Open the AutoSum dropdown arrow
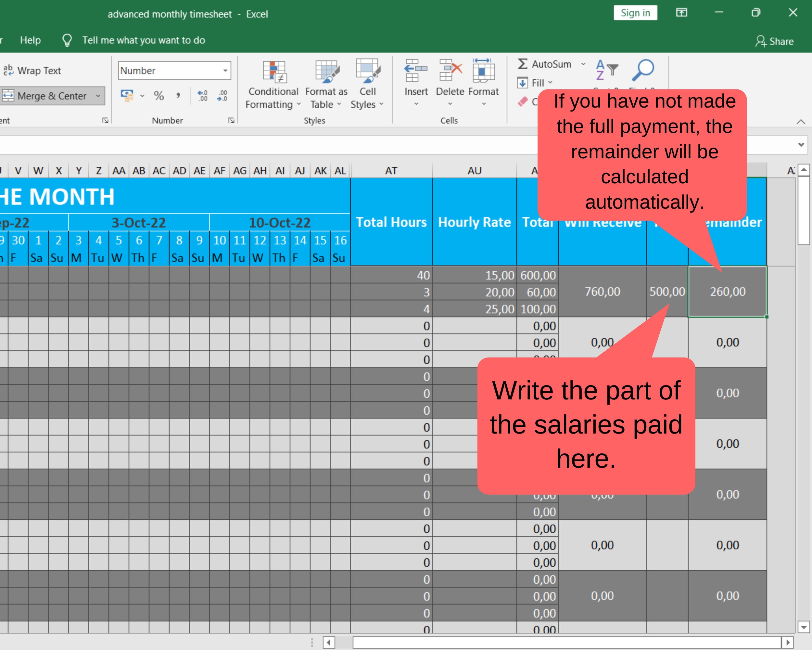Image resolution: width=812 pixels, height=650 pixels. (x=583, y=64)
